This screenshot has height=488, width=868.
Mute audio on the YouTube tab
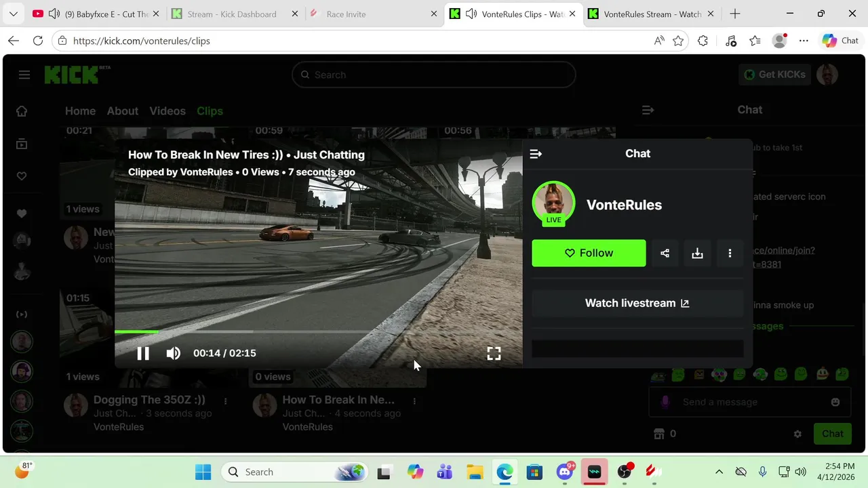[54, 14]
